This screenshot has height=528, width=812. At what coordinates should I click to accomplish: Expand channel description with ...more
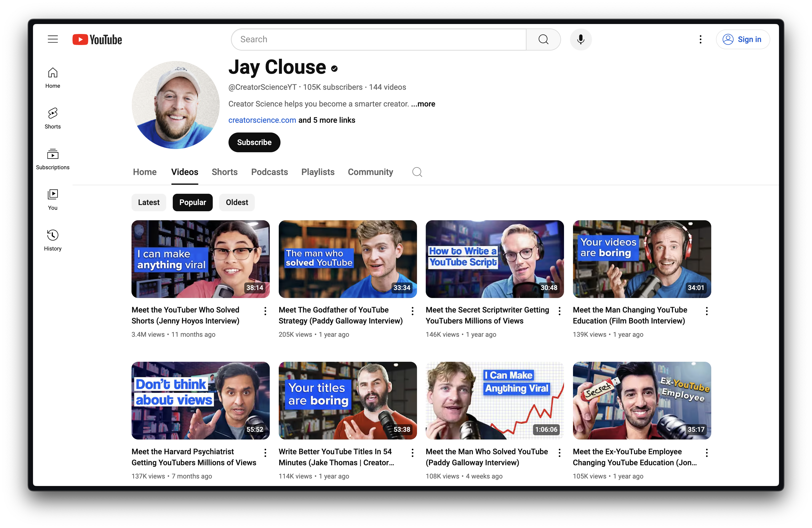tap(423, 104)
